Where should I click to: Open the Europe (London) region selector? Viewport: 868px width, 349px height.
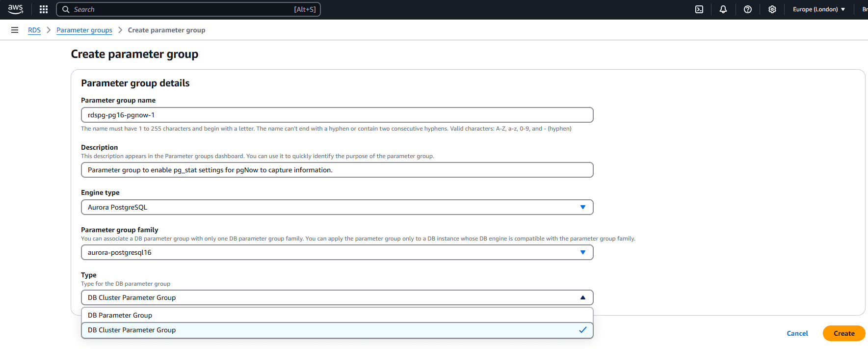pos(818,9)
